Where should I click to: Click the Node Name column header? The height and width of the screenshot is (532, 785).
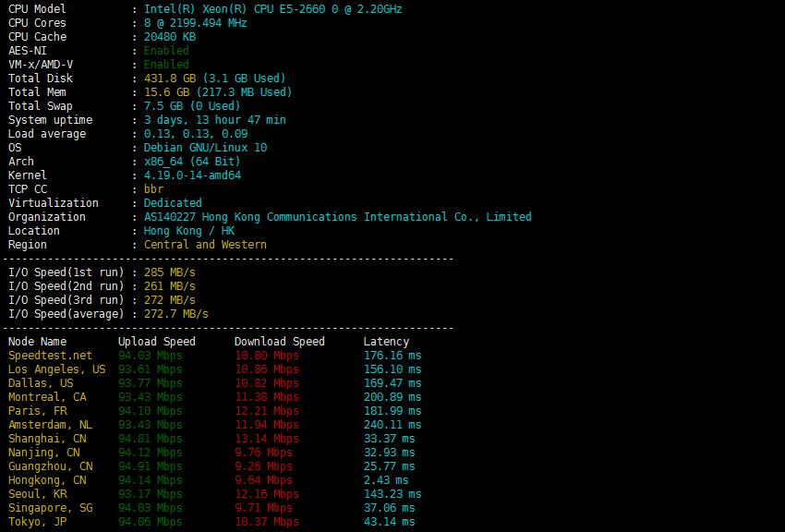38,342
